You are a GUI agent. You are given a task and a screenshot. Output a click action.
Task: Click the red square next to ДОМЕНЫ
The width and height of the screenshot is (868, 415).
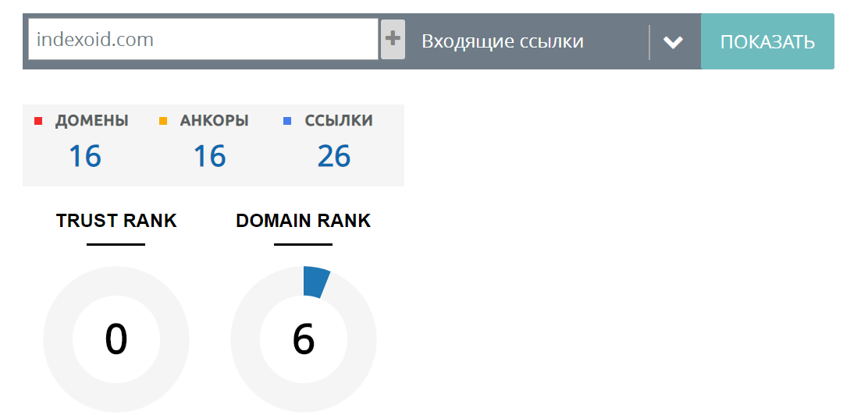38,121
